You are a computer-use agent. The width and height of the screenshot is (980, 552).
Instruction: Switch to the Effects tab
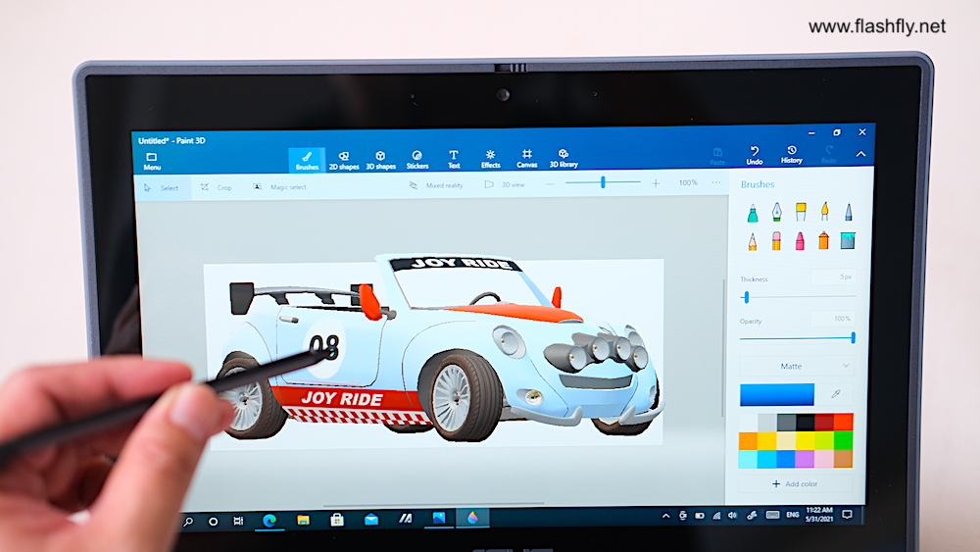(490, 159)
